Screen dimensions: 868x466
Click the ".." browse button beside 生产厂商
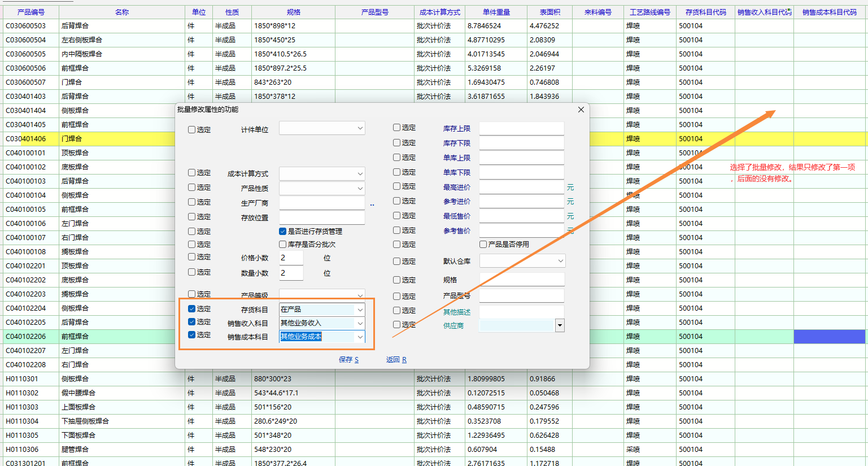(372, 204)
